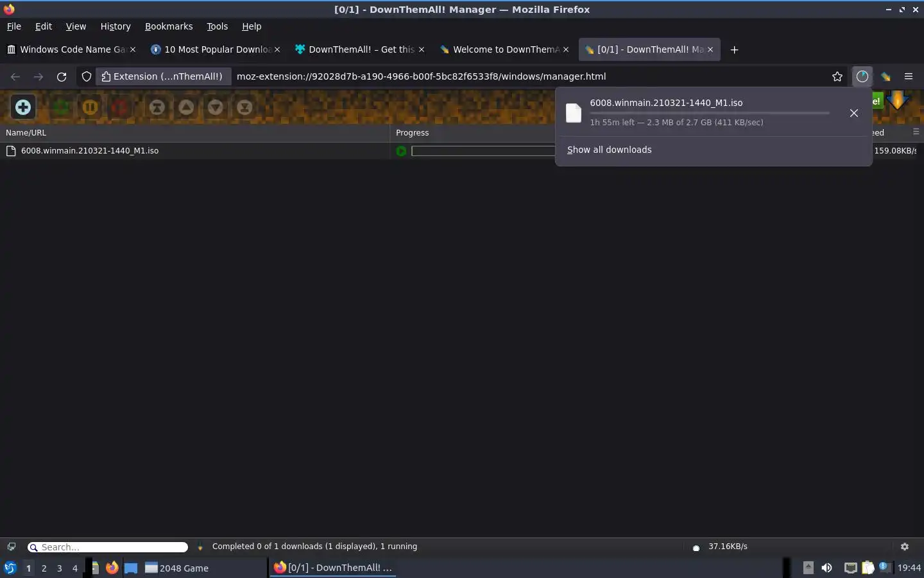Screen dimensions: 924x578
Task: Click the volume speaker tray icon
Action: click(x=826, y=568)
